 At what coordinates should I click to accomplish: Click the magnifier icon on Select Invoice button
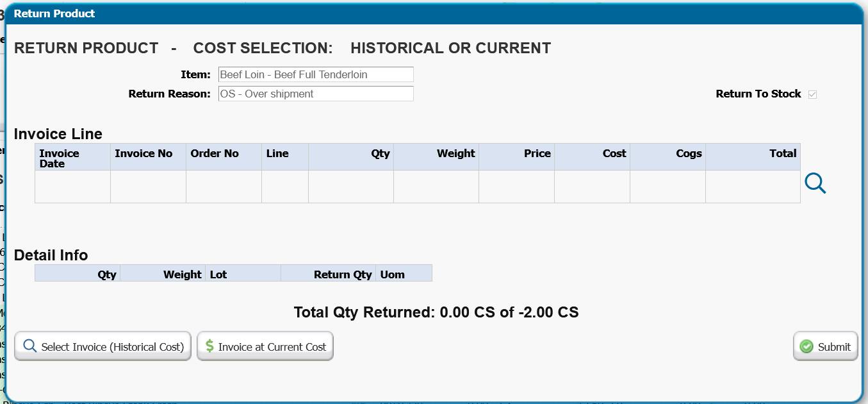29,346
